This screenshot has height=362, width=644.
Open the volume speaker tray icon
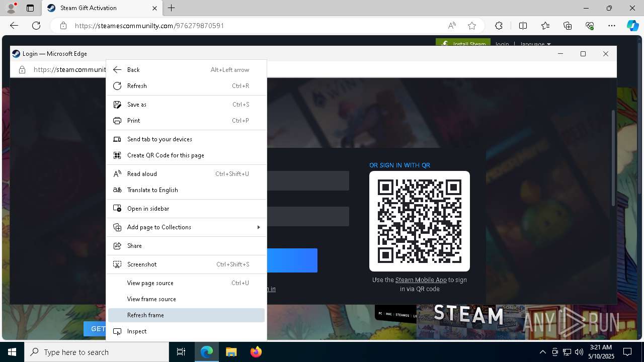pos(579,352)
